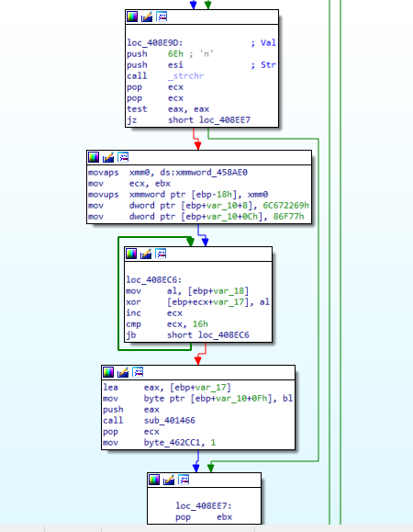The image size is (413, 532).
Task: Select the 'push 6Eh' line
Action: pyautogui.click(x=171, y=54)
